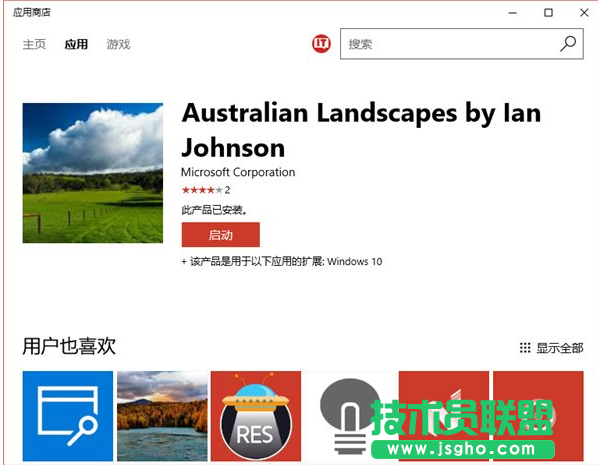Select the 用户也喜欢 section heading
Viewport: 598px width, 465px height.
tap(69, 346)
